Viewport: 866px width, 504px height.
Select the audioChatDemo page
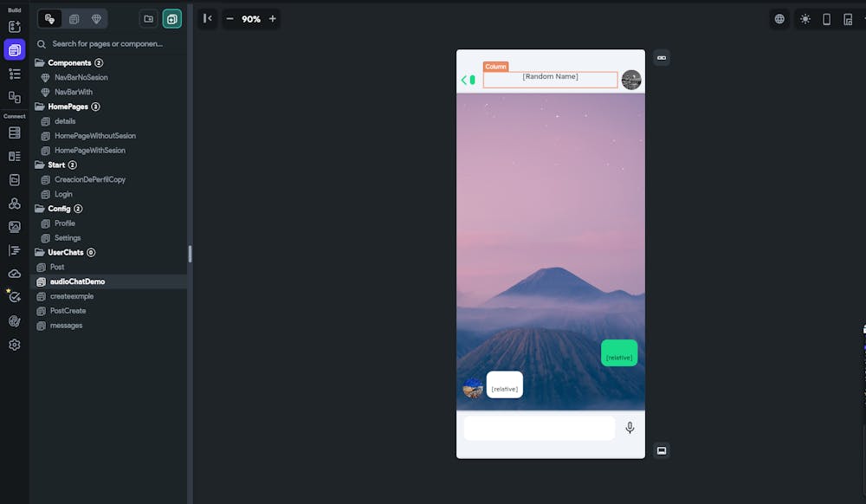pyautogui.click(x=77, y=281)
